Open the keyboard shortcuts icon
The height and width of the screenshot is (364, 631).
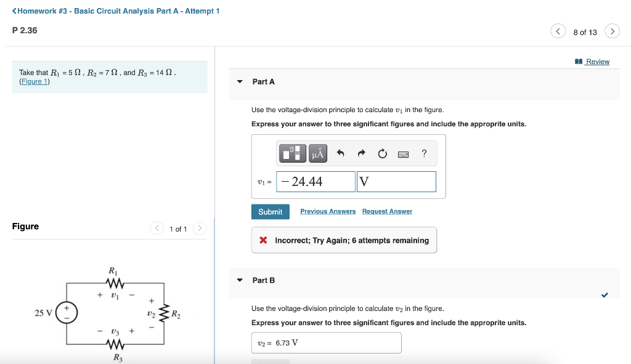click(x=403, y=154)
